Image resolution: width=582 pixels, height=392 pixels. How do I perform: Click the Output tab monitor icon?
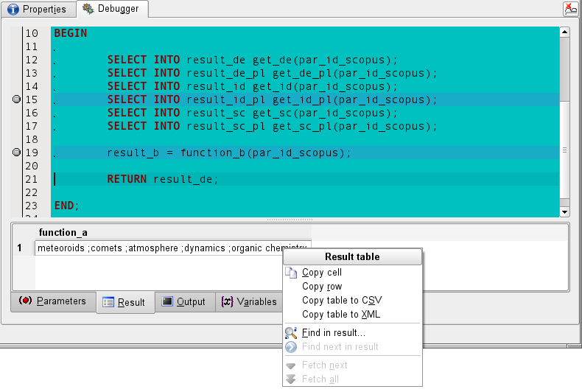pos(167,301)
